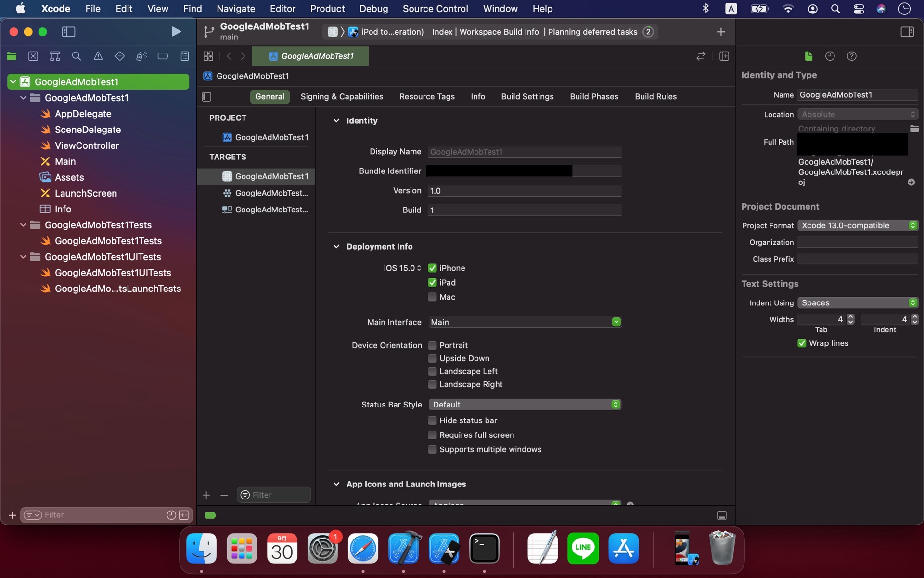
Task: Open the Report navigator
Action: 185,56
